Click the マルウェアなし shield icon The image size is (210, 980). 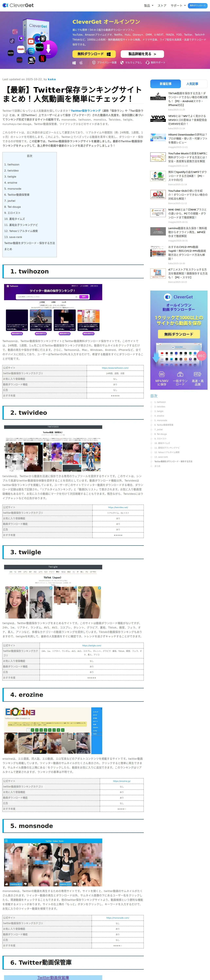click(x=122, y=63)
